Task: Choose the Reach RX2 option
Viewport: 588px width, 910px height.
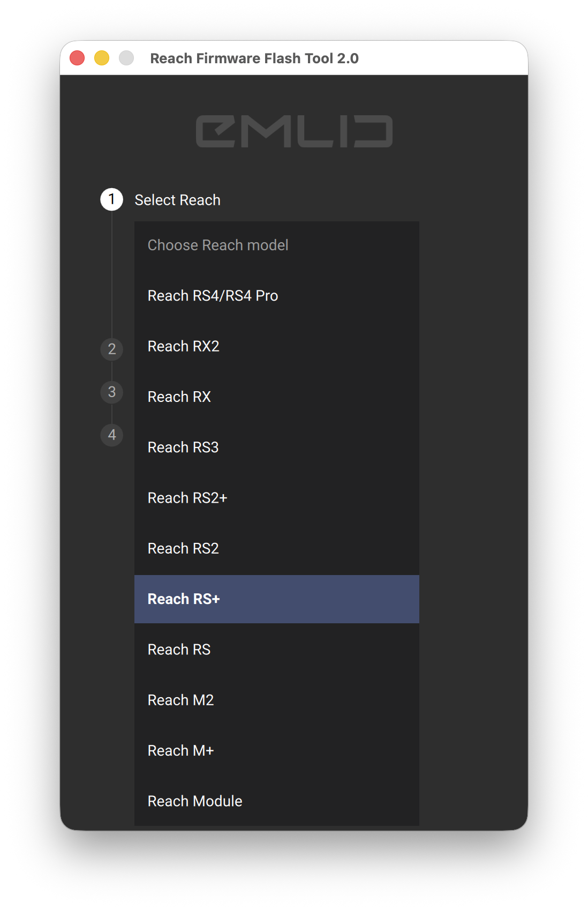Action: click(277, 346)
